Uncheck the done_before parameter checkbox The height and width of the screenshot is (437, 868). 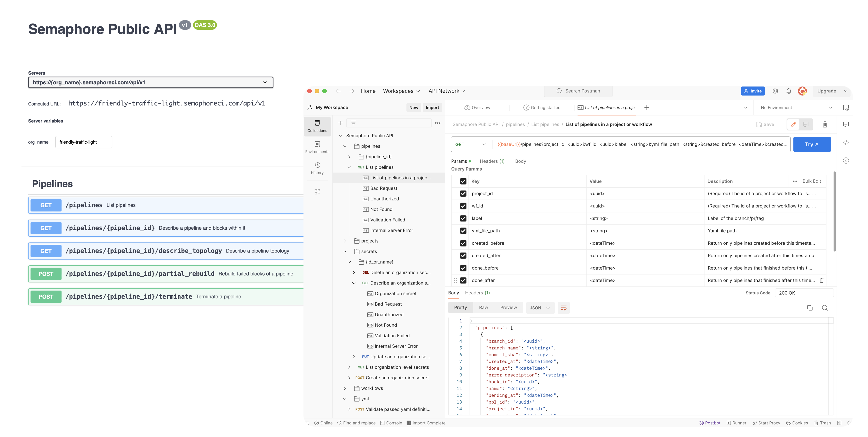pos(463,268)
